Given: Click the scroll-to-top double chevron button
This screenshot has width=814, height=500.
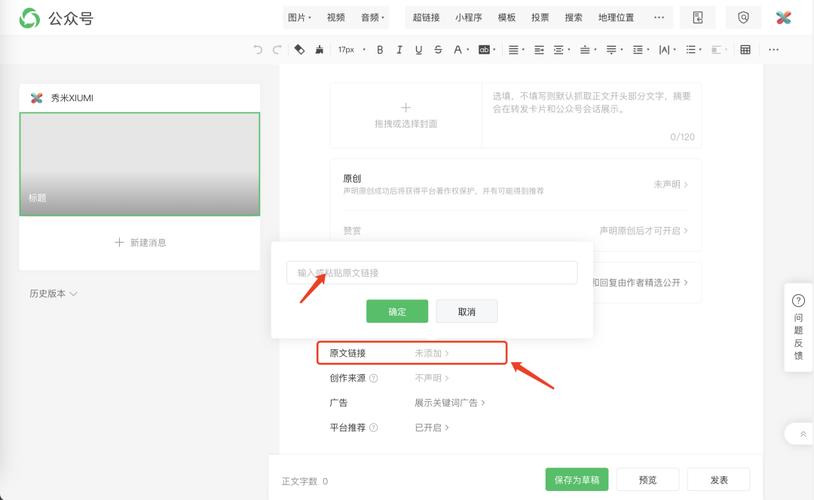Looking at the screenshot, I should (803, 434).
